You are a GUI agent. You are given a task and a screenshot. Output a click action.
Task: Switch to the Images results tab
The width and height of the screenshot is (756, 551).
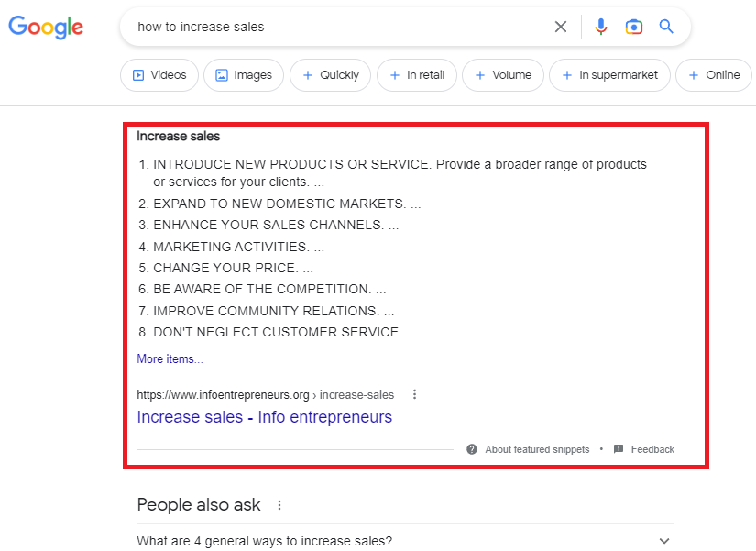(x=244, y=75)
